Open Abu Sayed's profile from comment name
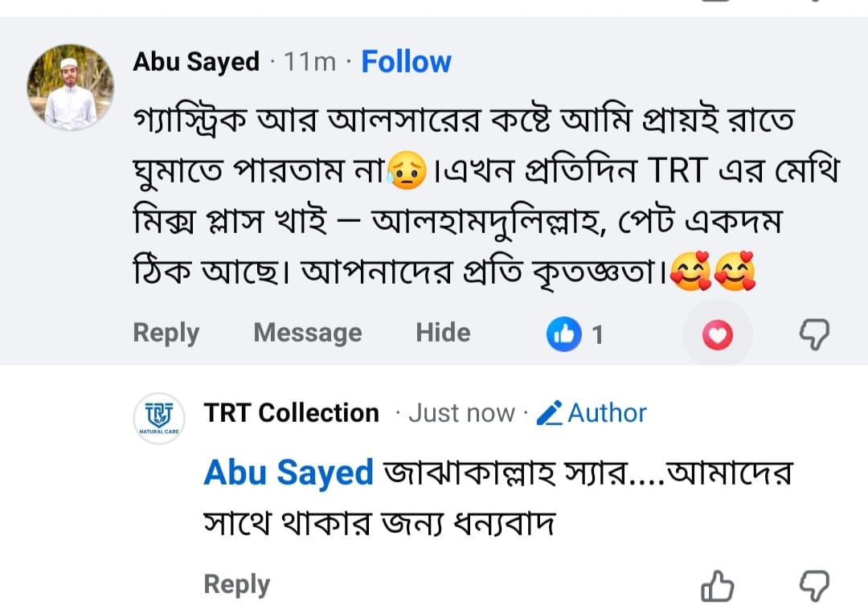The width and height of the screenshot is (868, 614). (x=196, y=61)
